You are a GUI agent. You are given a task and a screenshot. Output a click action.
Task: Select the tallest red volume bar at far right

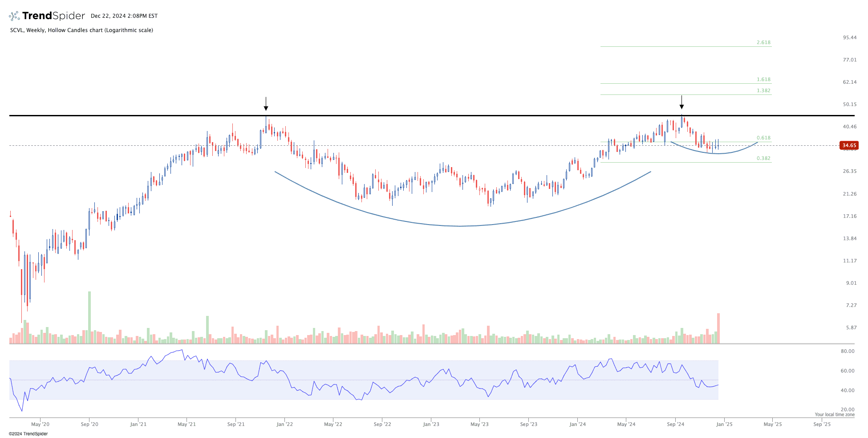(718, 328)
